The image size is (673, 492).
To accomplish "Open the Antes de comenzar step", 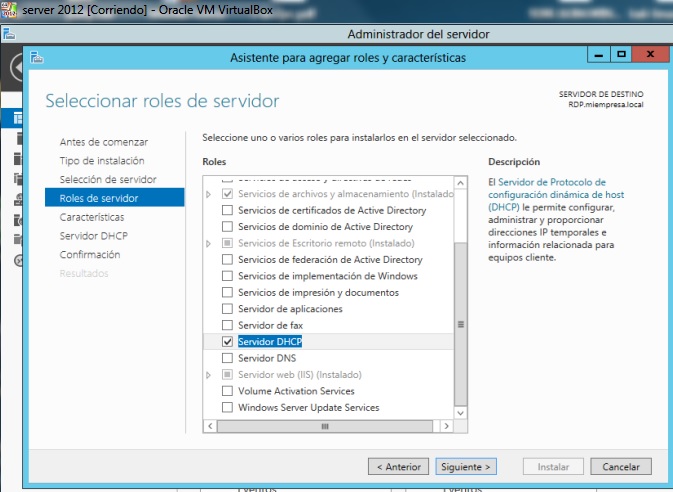I will [104, 142].
